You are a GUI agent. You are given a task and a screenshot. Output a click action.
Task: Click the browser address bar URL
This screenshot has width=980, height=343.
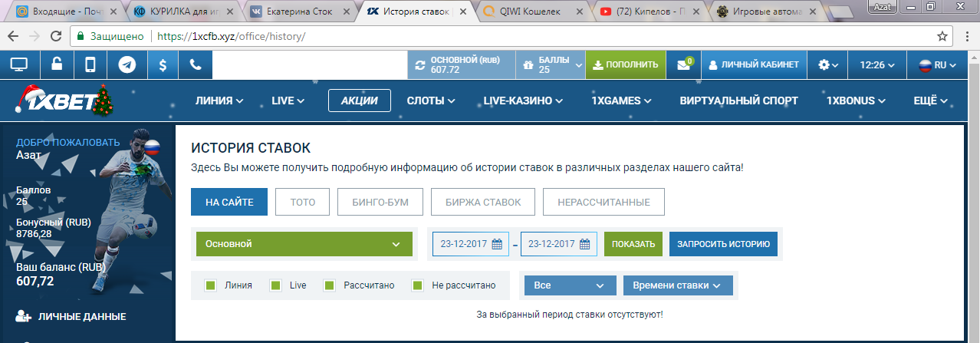(229, 37)
